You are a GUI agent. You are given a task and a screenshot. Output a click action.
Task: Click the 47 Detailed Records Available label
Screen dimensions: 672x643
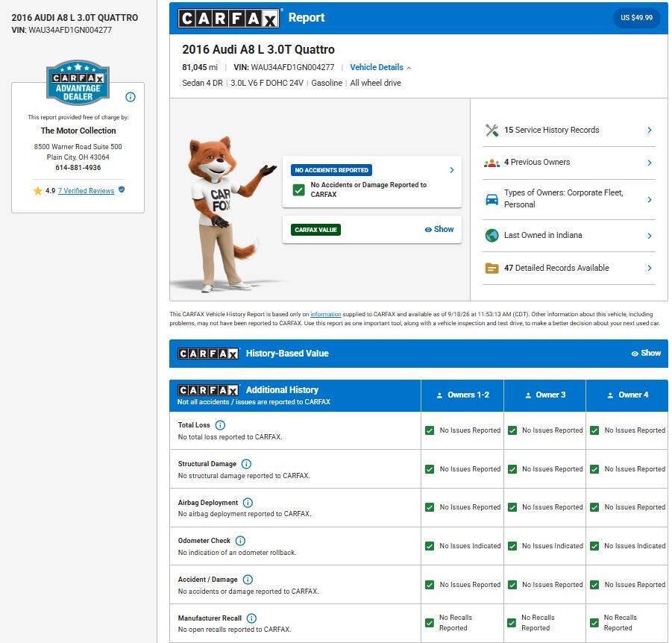(556, 268)
